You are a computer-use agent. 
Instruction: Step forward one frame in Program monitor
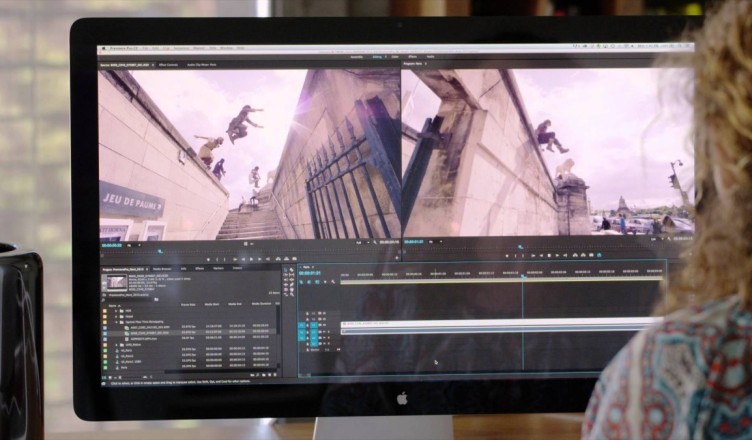point(557,255)
